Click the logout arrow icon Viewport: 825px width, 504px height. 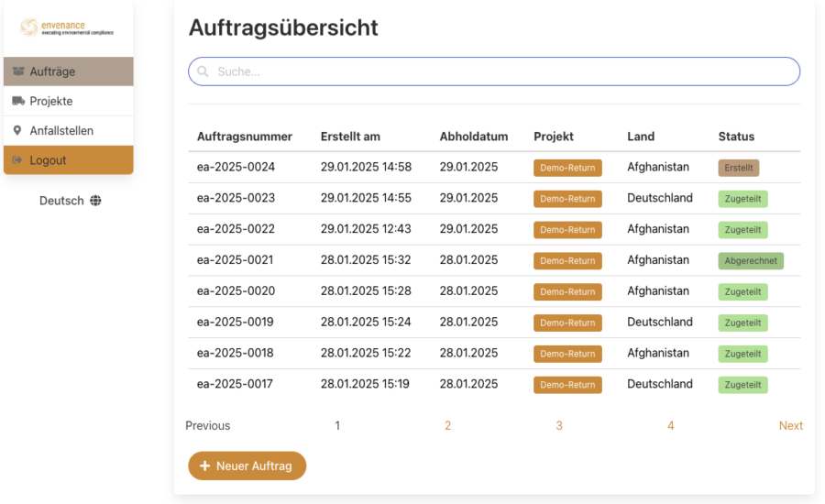click(x=17, y=160)
